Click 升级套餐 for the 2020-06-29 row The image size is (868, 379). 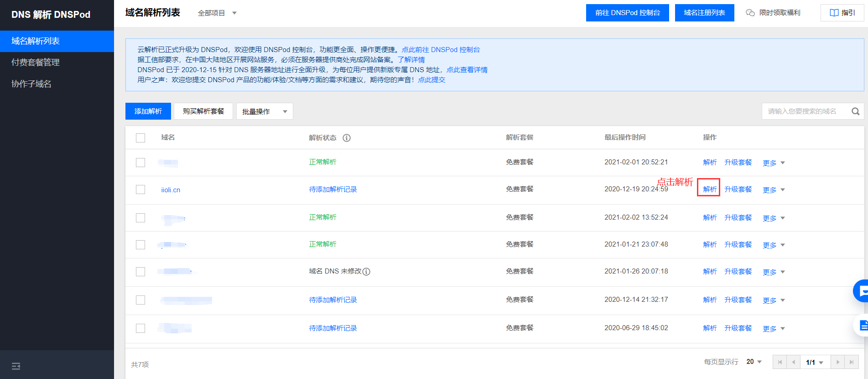point(738,328)
